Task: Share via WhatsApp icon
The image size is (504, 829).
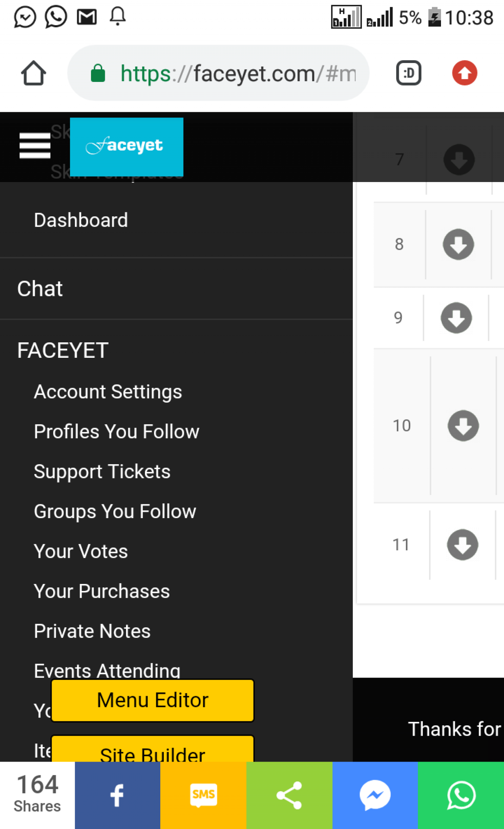Action: 461,795
